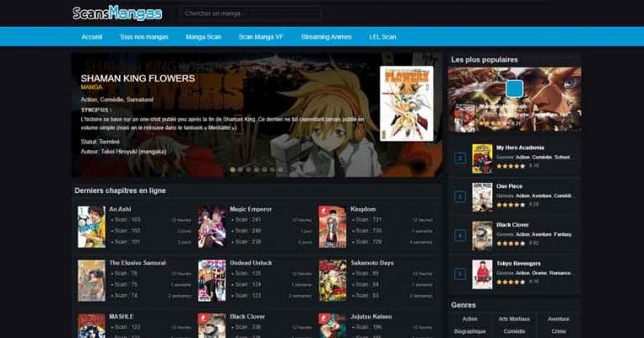Open Ao Ashi Scan 101
The width and height of the screenshot is (644, 338).
(126, 242)
